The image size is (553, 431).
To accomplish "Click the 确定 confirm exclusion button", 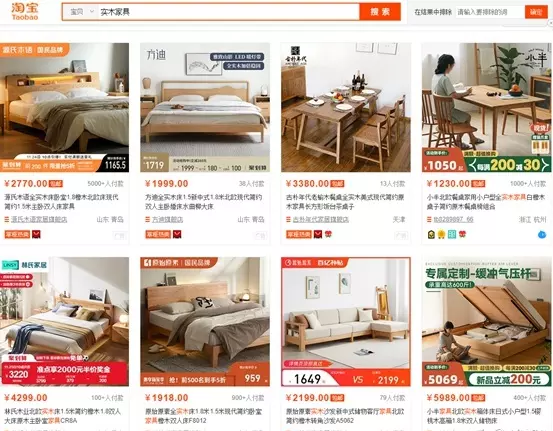I will point(536,12).
